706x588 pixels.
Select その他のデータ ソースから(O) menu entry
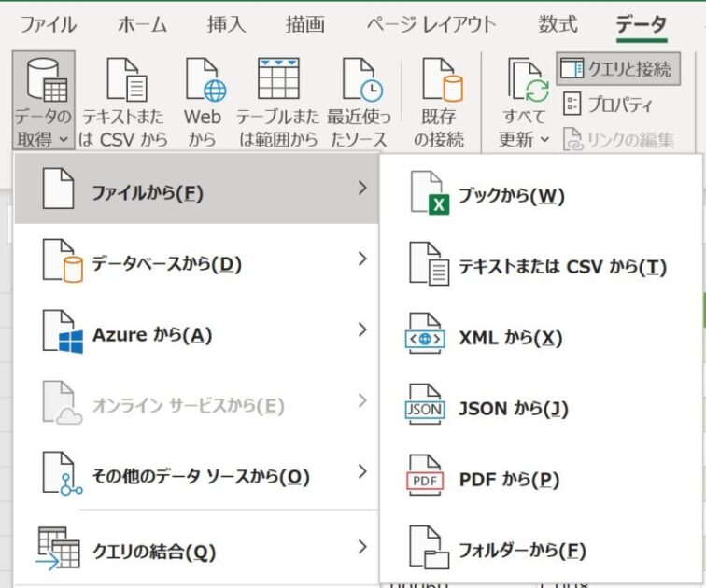tap(196, 473)
